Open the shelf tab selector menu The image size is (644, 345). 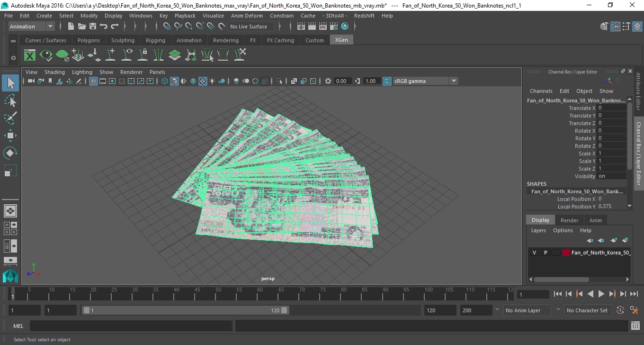(x=13, y=41)
